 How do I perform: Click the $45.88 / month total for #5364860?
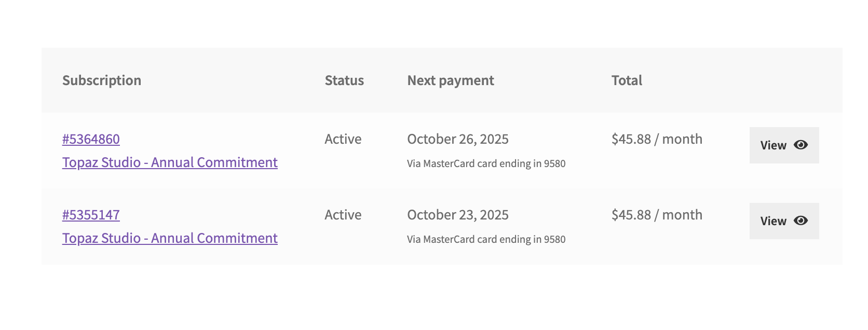point(657,139)
